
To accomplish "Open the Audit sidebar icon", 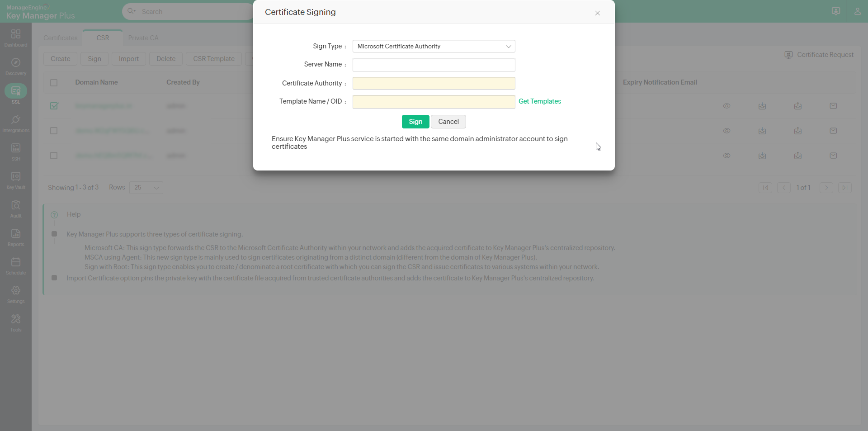I will (x=16, y=208).
